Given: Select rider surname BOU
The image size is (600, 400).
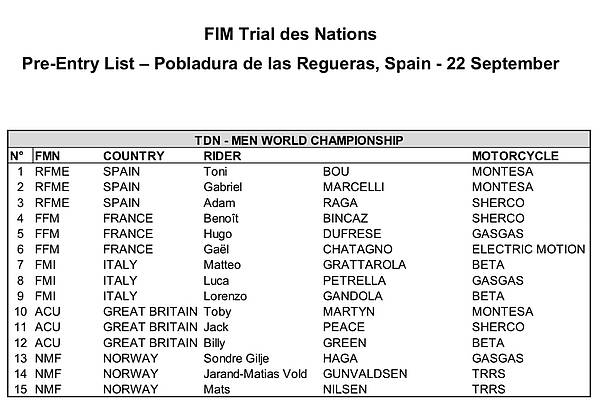Looking at the screenshot, I should click(x=336, y=171).
